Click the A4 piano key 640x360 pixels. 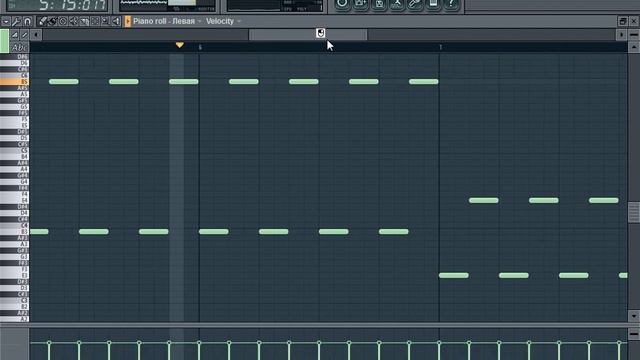coord(14,169)
